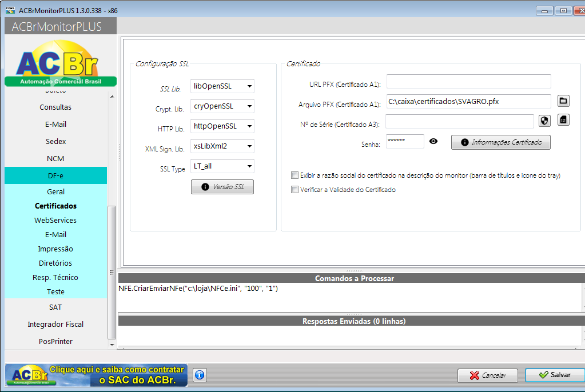Open WebServices under DF-e
Viewport: 585px width, 392px height.
(55, 221)
